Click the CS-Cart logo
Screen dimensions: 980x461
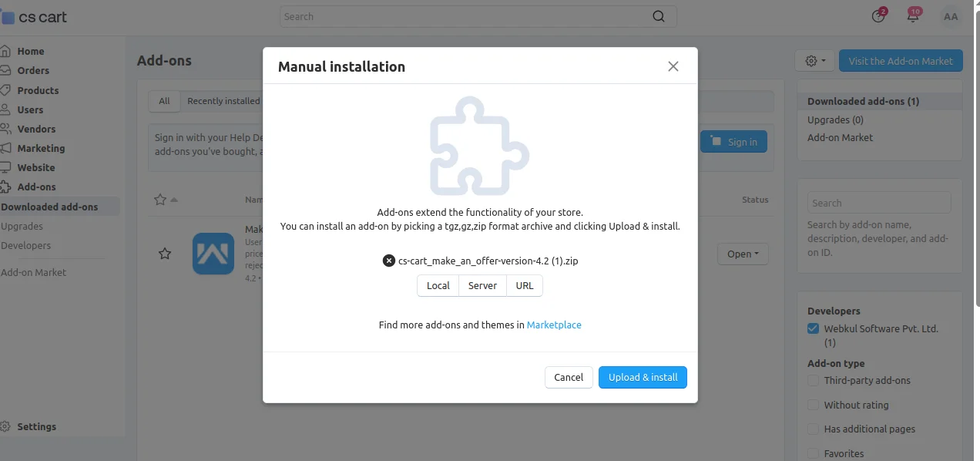[x=35, y=16]
